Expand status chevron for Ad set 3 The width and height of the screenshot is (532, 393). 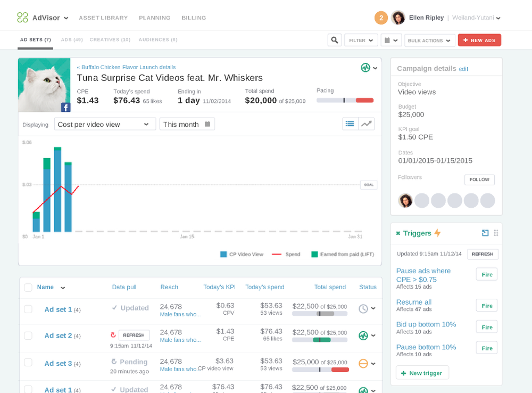[x=373, y=364]
